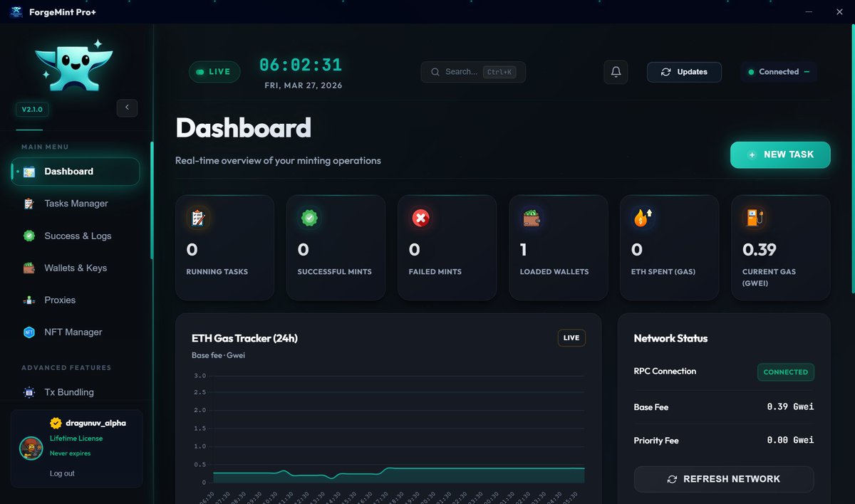Click the RPC Connection label

click(x=665, y=371)
